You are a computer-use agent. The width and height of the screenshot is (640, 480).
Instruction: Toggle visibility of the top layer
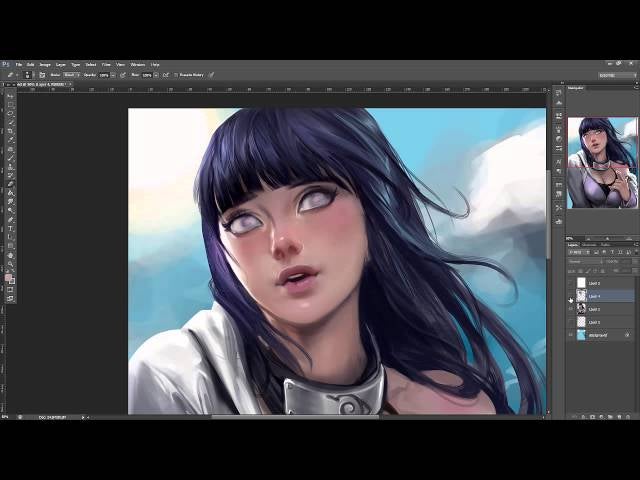click(x=571, y=283)
